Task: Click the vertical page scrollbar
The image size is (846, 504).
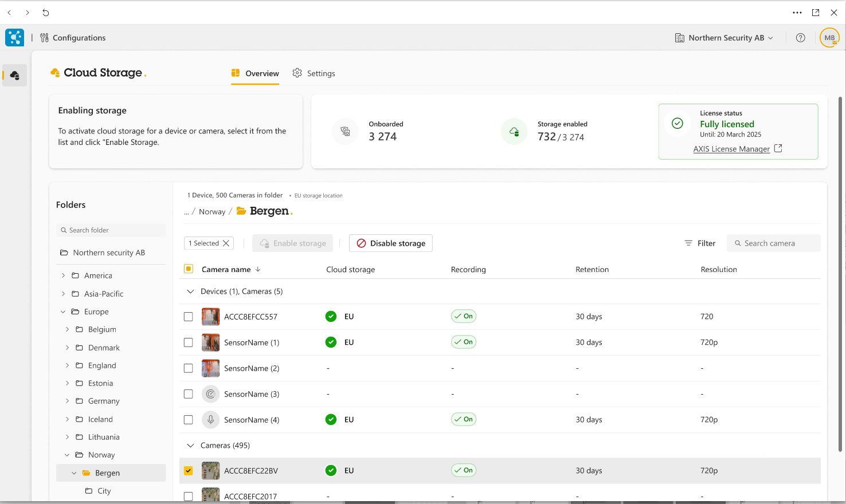Action: (x=841, y=274)
